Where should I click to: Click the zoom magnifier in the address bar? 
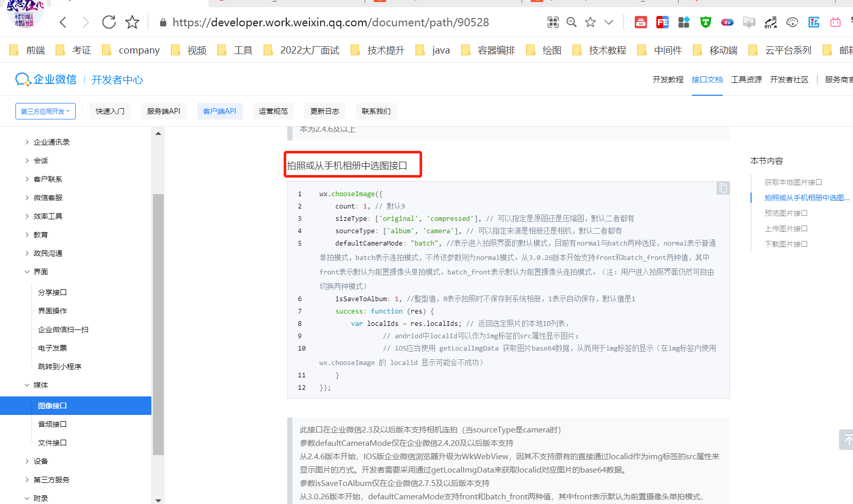[571, 22]
